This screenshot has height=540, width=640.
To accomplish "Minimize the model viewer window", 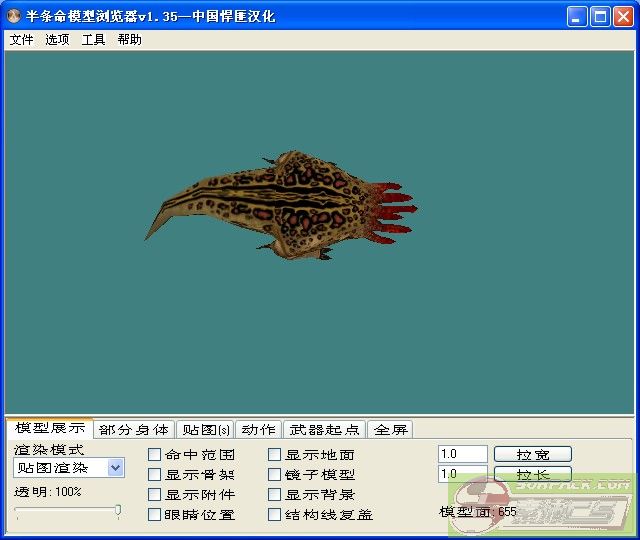I will 577,16.
